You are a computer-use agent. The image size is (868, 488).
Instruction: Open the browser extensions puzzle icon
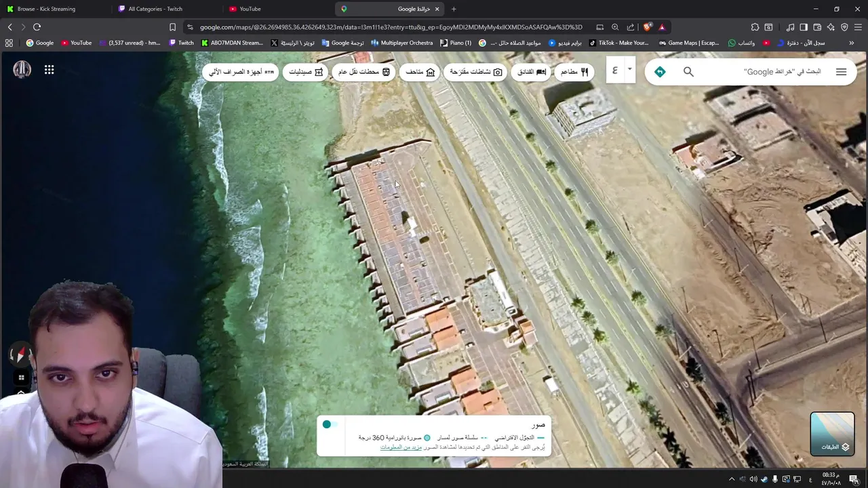755,27
